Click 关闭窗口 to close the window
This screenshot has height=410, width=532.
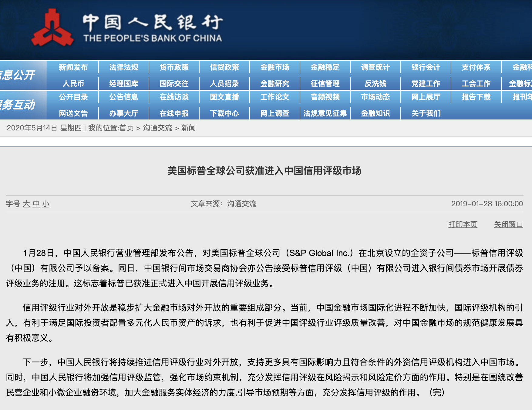(x=508, y=224)
